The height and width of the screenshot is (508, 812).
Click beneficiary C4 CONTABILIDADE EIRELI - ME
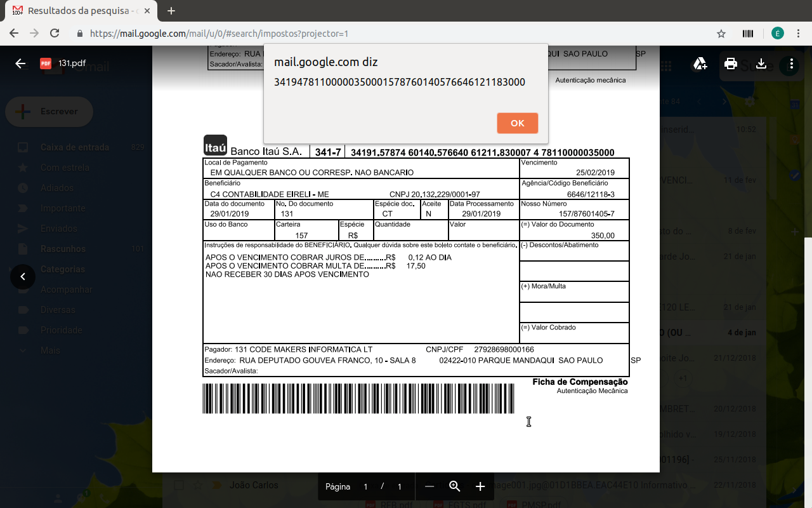[x=270, y=194]
